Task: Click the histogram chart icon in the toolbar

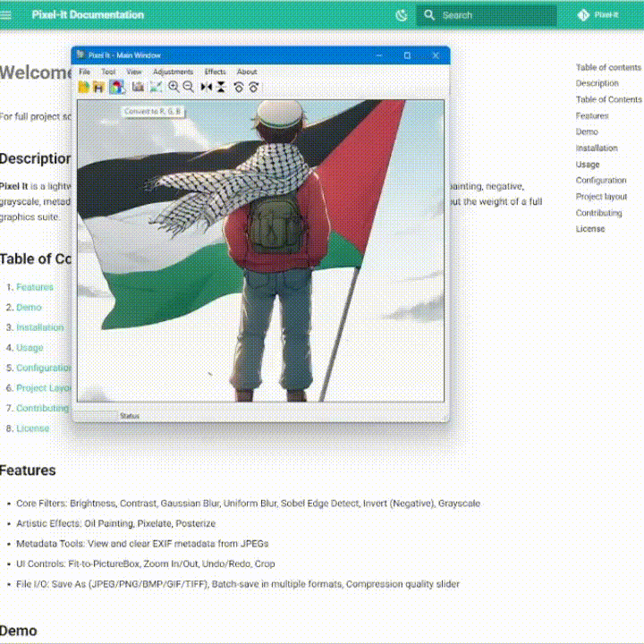Action: coord(138,87)
